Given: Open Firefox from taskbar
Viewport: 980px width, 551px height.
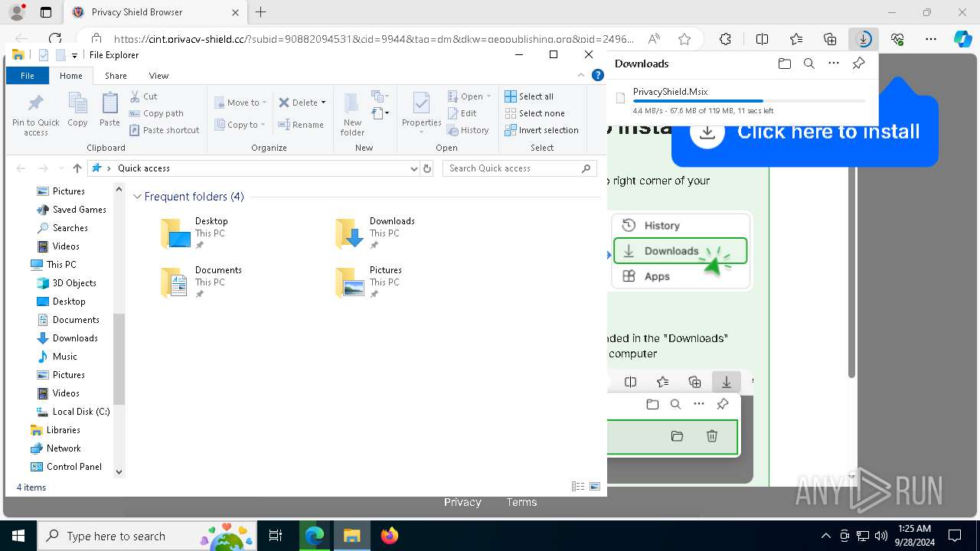Looking at the screenshot, I should click(x=390, y=536).
